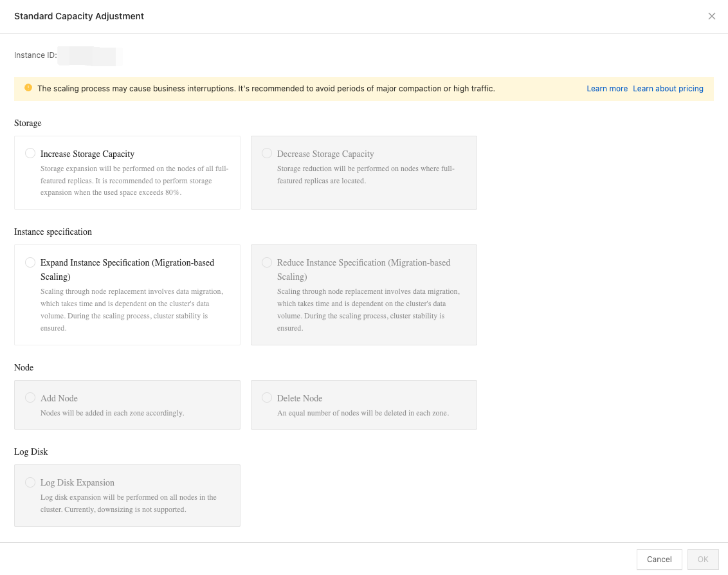Image resolution: width=728 pixels, height=575 pixels.
Task: Click the orange warning icon in banner
Action: pos(28,88)
